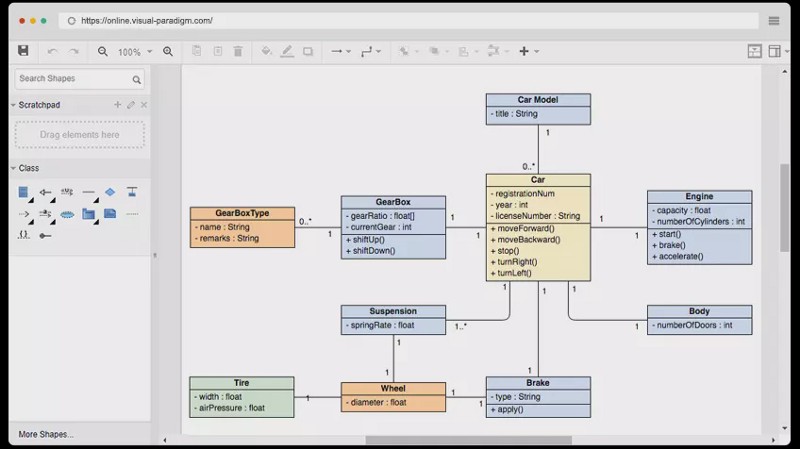Click More Shapes at the bottom

click(46, 434)
